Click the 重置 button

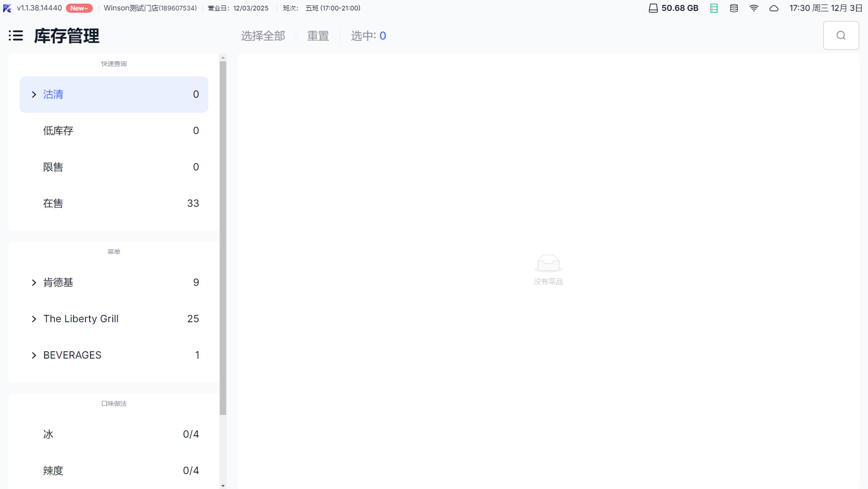click(x=318, y=36)
